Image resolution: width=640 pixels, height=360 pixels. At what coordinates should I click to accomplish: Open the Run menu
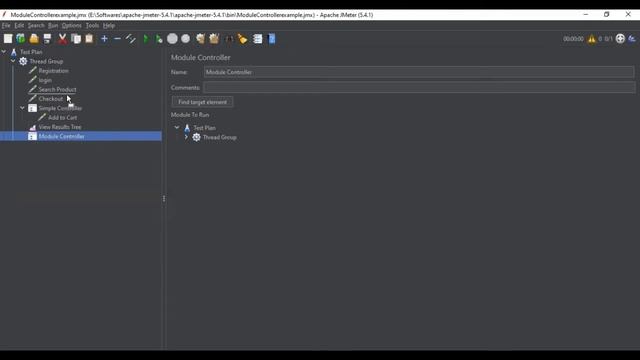pyautogui.click(x=53, y=25)
